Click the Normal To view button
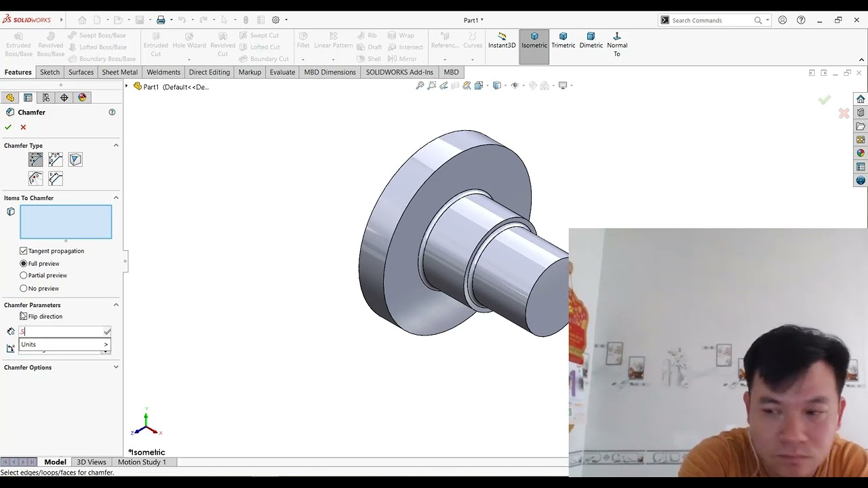The width and height of the screenshot is (868, 488). pyautogui.click(x=617, y=45)
